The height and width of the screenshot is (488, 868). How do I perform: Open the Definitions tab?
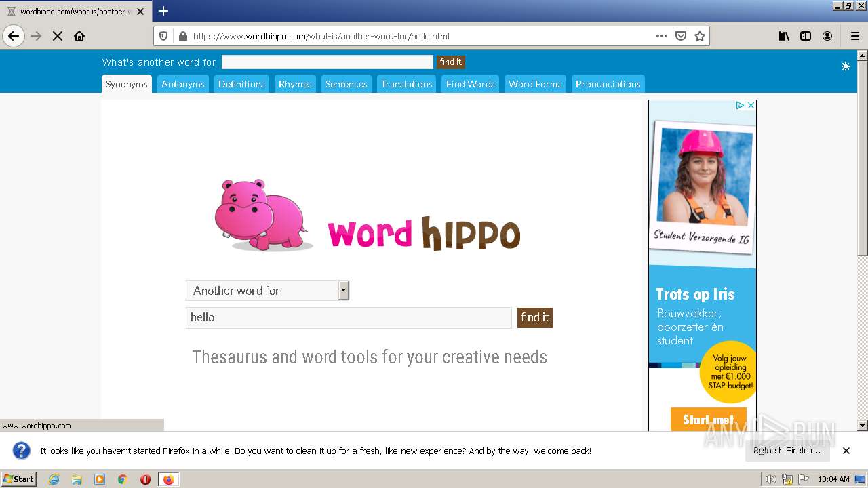click(x=241, y=84)
